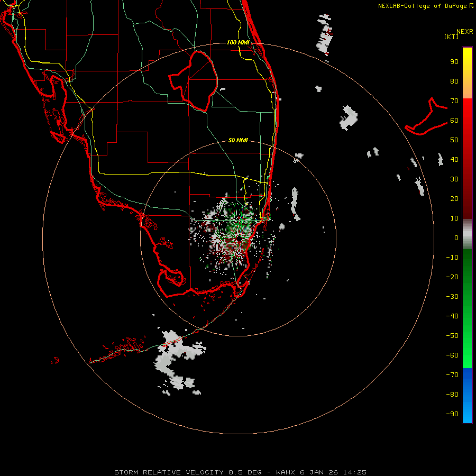The image size is (476, 476).
Task: Click the 90 value on the velocity scale
Action: [454, 62]
